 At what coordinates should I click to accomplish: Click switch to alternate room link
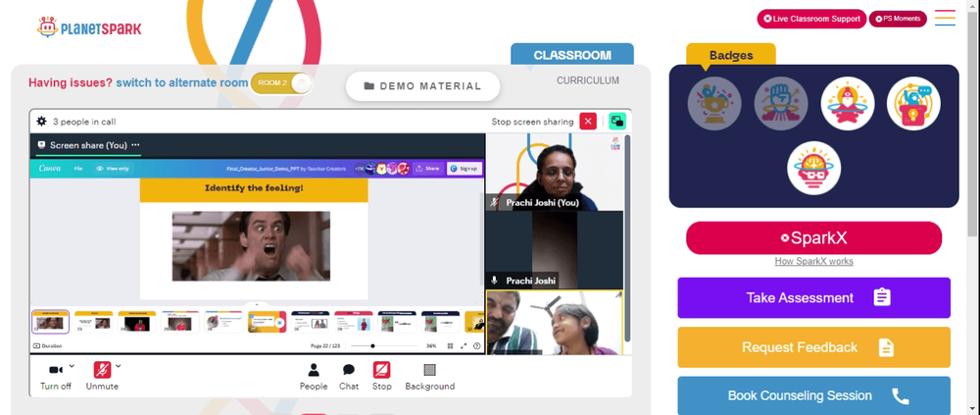pyautogui.click(x=182, y=82)
